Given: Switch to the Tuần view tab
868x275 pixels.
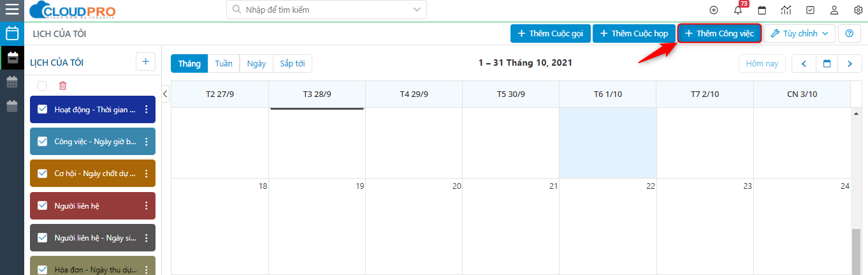Looking at the screenshot, I should (x=224, y=63).
